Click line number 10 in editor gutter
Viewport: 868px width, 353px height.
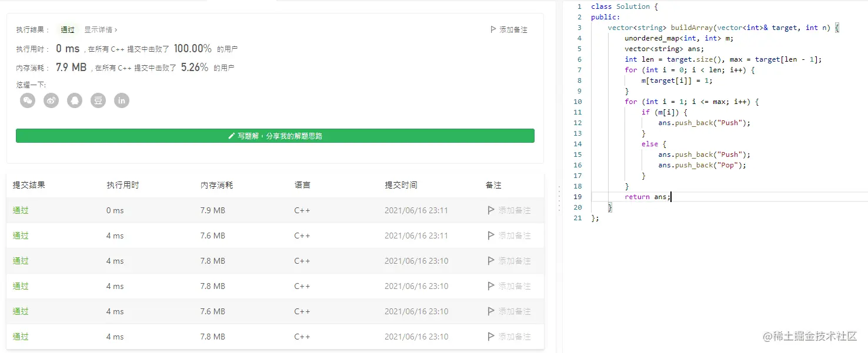[577, 102]
